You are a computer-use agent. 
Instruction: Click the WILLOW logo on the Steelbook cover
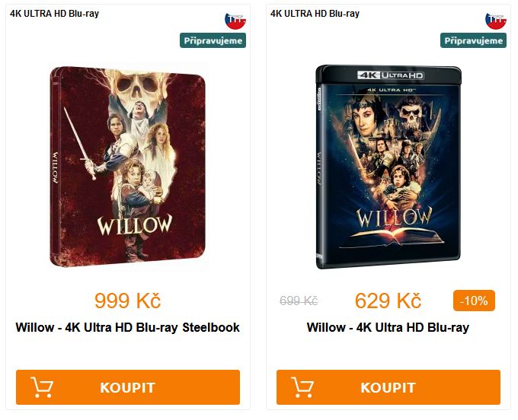point(135,224)
